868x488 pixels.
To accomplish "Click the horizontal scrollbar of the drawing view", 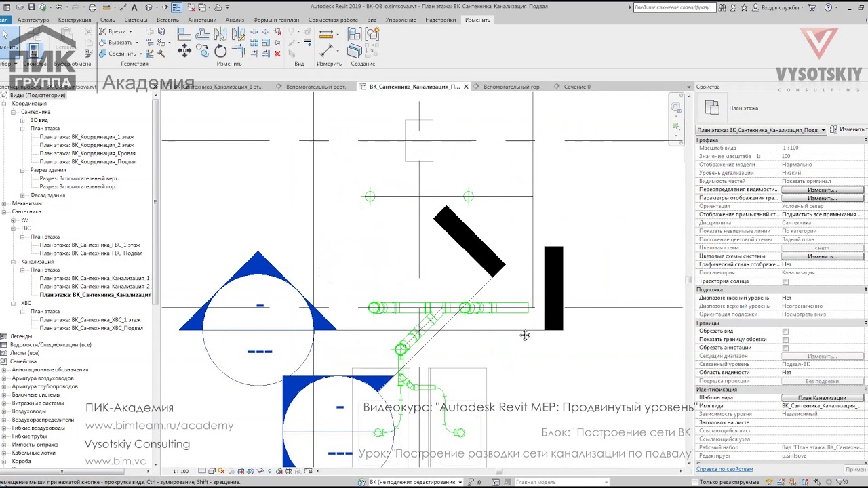I will point(498,471).
